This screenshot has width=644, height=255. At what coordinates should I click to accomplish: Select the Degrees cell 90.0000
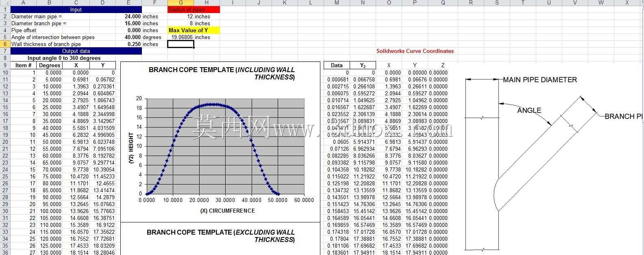click(49, 197)
